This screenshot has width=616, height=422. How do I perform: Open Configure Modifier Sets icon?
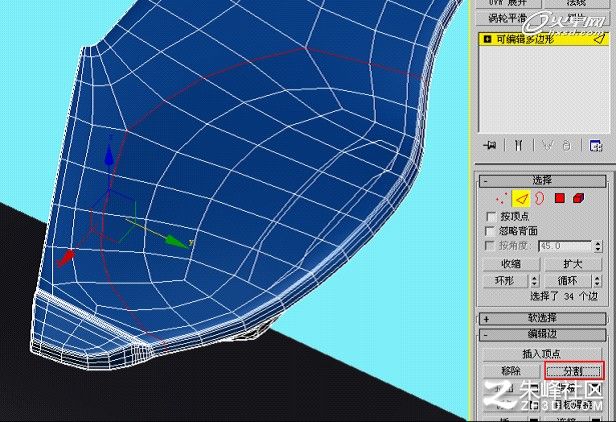[596, 146]
